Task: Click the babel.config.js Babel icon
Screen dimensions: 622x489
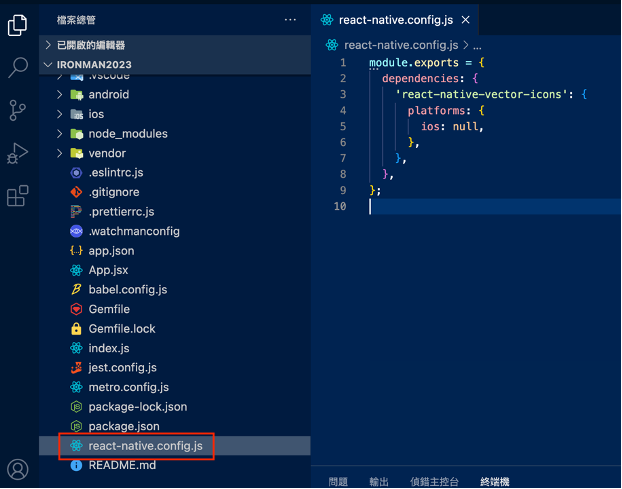Action: pos(76,290)
